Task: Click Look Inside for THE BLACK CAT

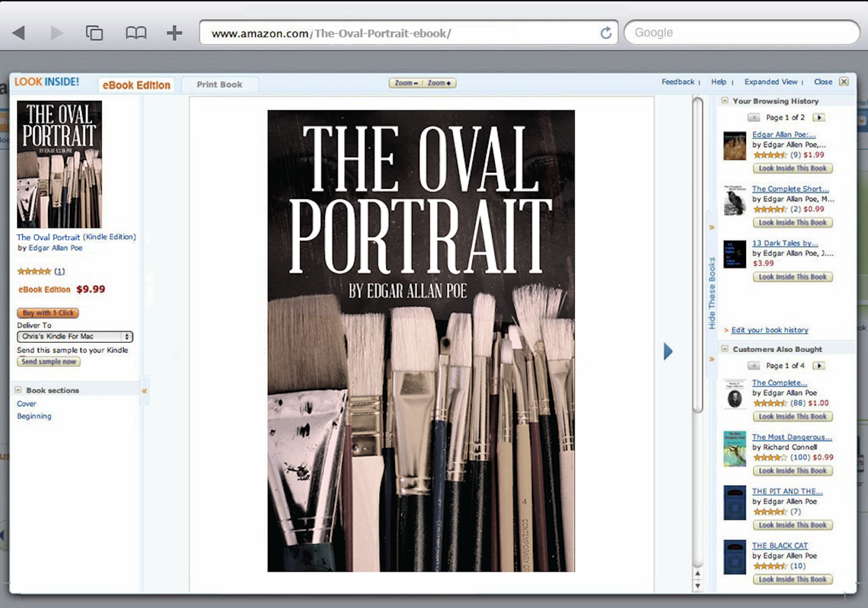Action: [793, 580]
